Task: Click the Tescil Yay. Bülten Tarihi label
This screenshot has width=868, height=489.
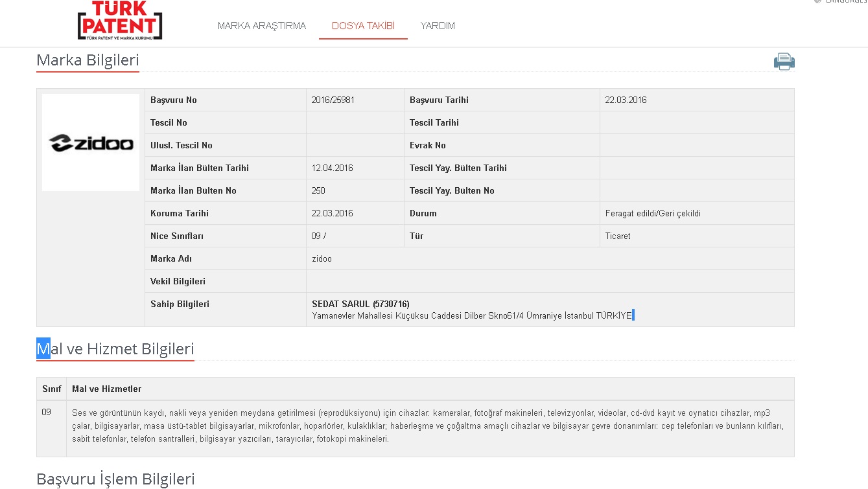Action: [x=458, y=168]
